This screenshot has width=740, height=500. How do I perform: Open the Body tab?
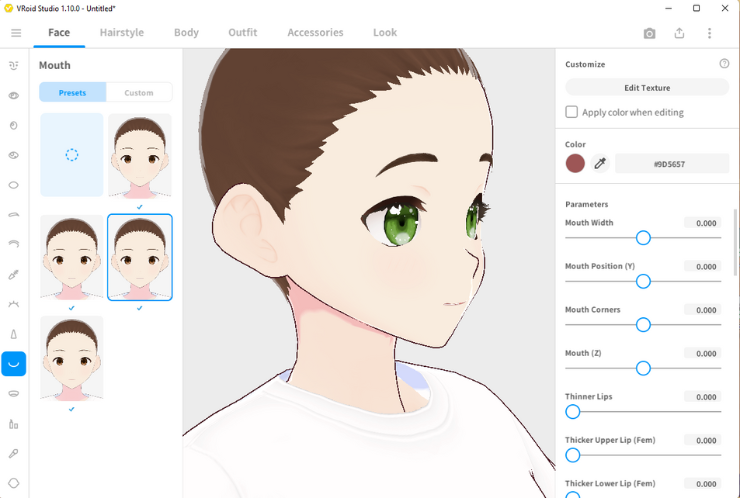(x=186, y=33)
